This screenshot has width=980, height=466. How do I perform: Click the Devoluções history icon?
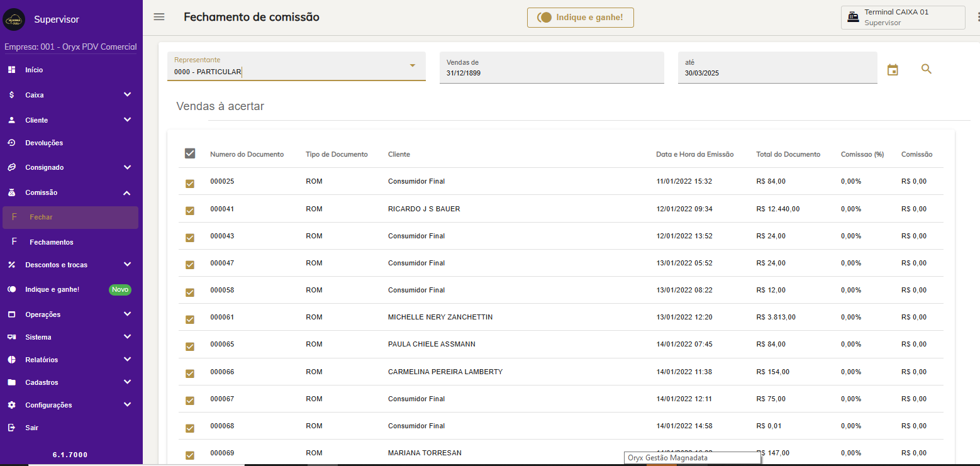click(x=11, y=143)
